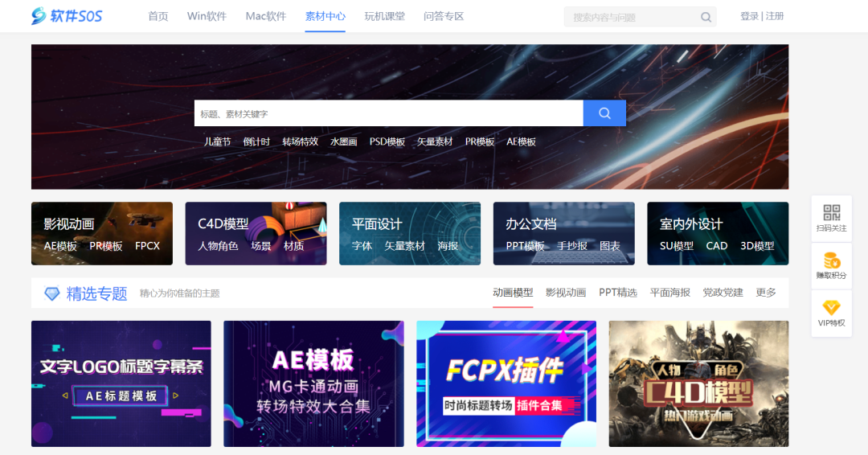Open the C4D模型 category card
The width and height of the screenshot is (868, 455).
(x=256, y=233)
